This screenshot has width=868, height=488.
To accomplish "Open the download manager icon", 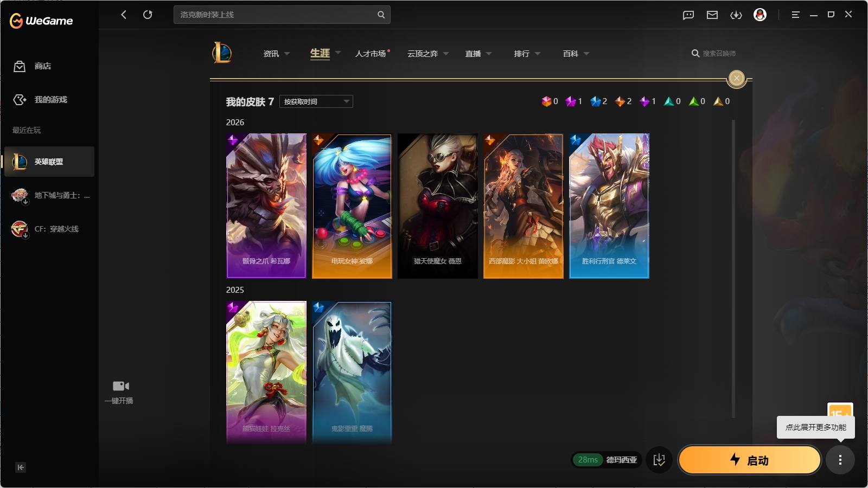I will coord(736,15).
